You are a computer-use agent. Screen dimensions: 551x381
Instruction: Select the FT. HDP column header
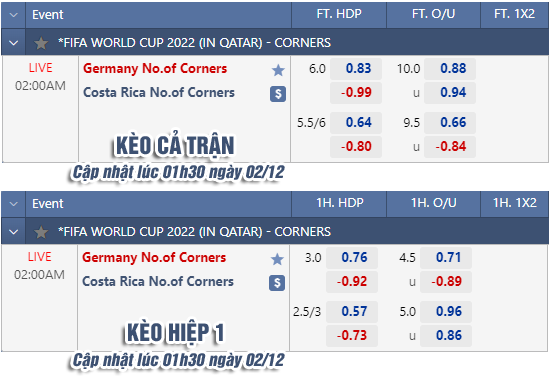[x=339, y=14]
